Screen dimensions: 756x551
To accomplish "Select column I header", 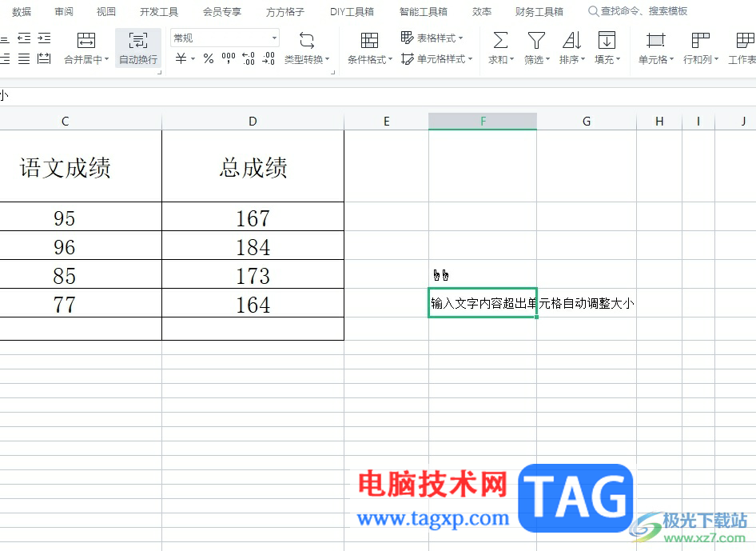I will tap(698, 121).
